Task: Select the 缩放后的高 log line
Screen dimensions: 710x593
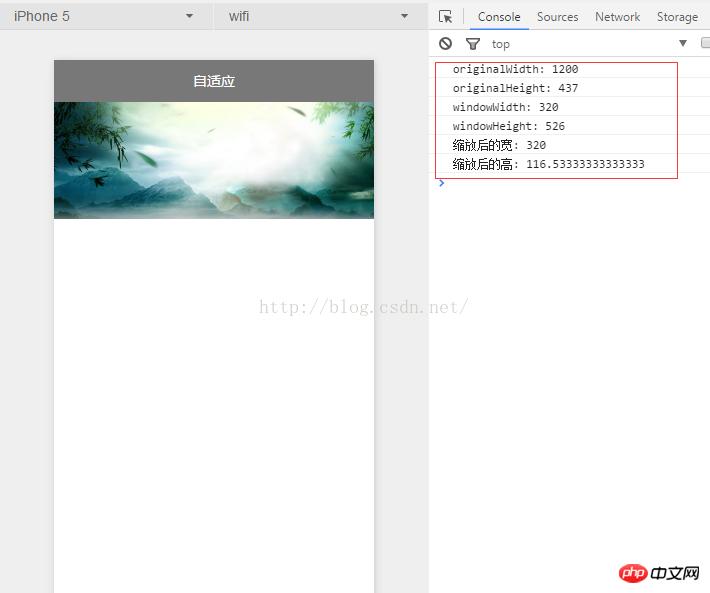Action: [x=548, y=164]
